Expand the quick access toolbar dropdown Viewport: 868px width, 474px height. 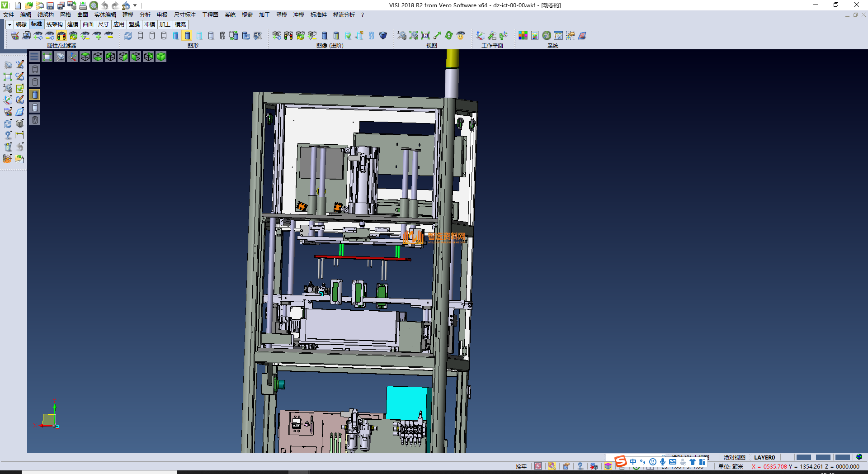(135, 5)
